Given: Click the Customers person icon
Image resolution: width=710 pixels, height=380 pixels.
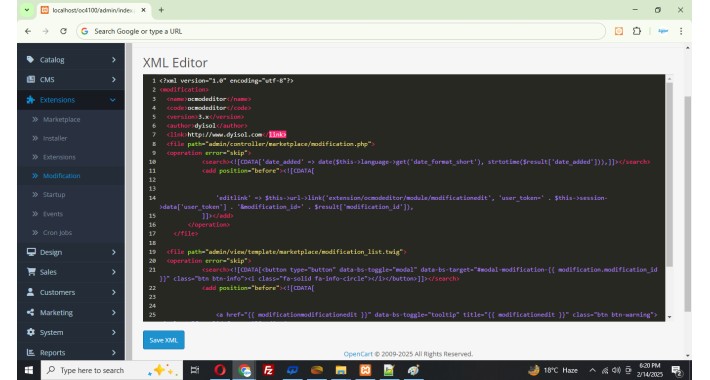Looking at the screenshot, I should (30, 292).
